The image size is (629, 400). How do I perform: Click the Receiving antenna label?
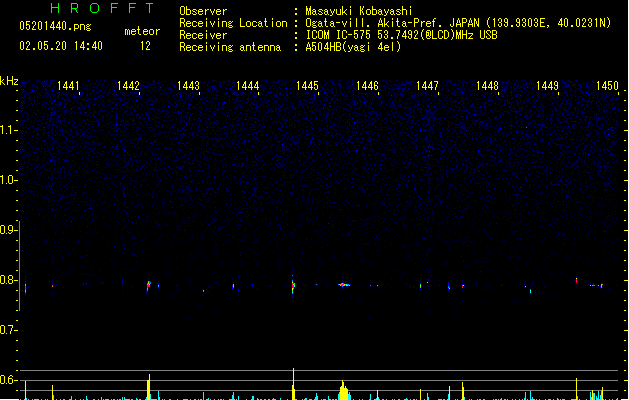(x=230, y=47)
